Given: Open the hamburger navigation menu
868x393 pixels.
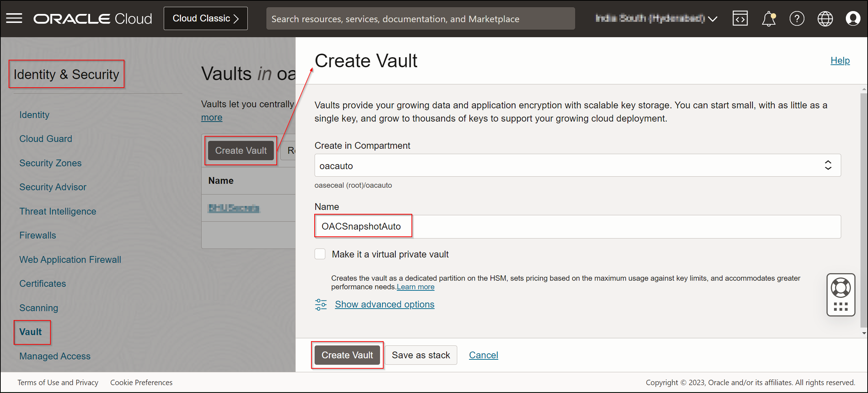Looking at the screenshot, I should 14,18.
